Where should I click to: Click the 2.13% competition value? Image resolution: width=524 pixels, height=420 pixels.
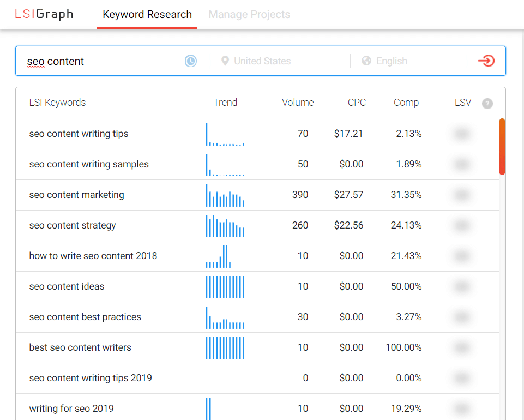[x=409, y=134]
